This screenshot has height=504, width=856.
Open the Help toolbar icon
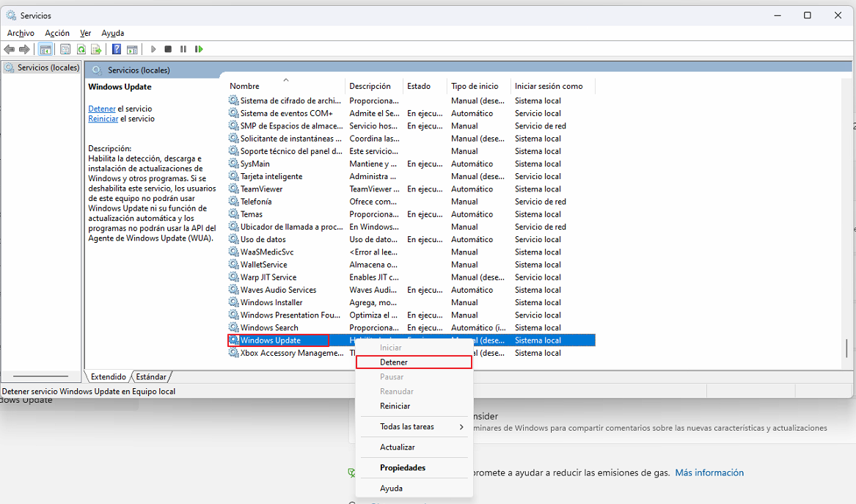tap(117, 49)
